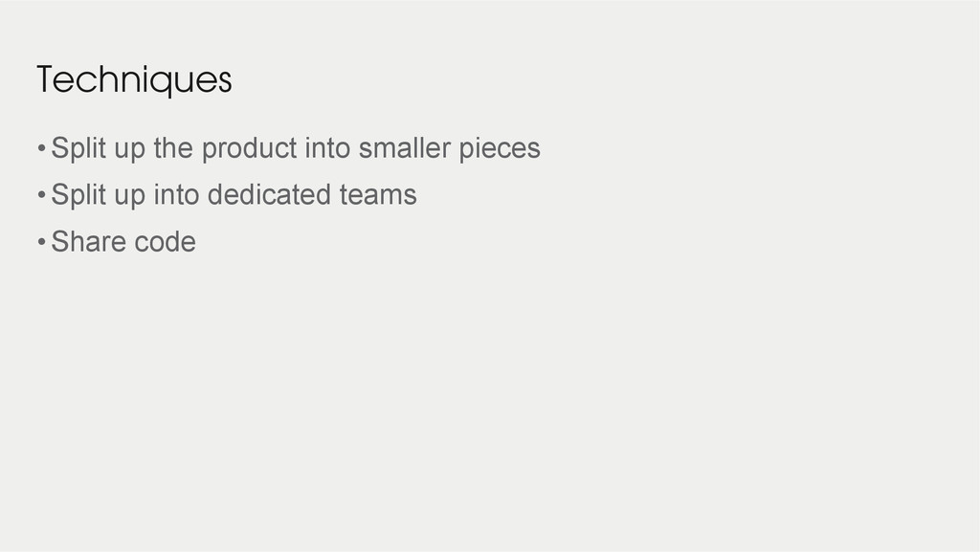Click the Techniques slide title
The height and width of the screenshot is (552, 980).
coord(134,80)
